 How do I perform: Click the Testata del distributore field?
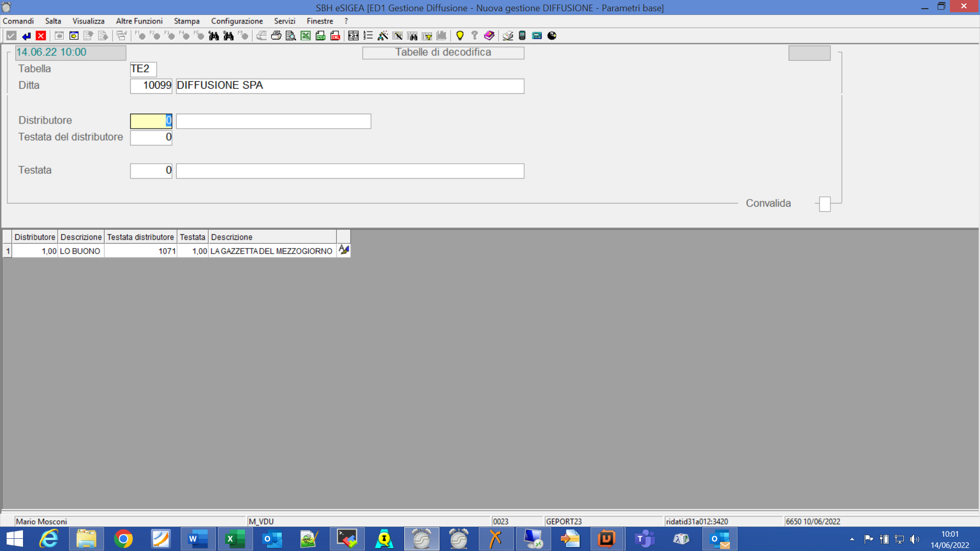click(151, 138)
